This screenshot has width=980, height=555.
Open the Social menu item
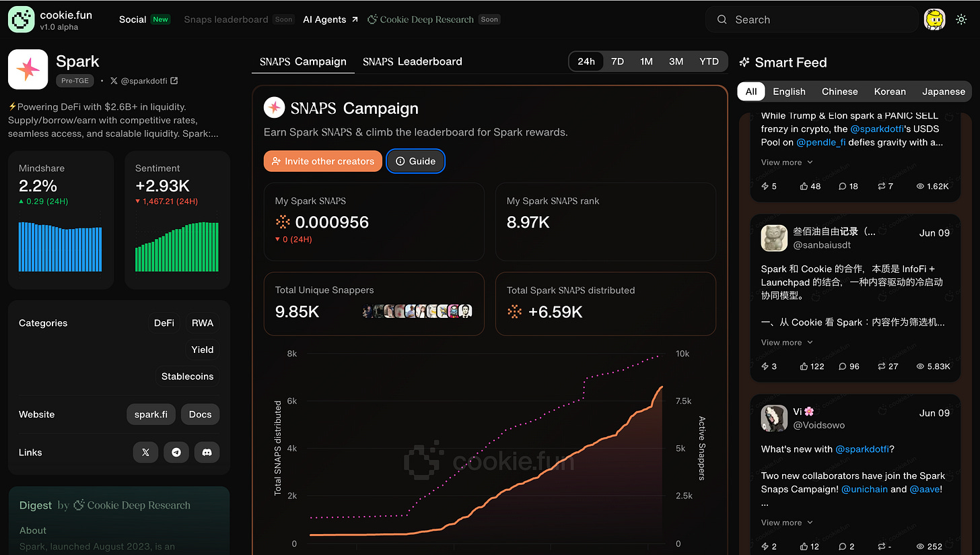(133, 20)
